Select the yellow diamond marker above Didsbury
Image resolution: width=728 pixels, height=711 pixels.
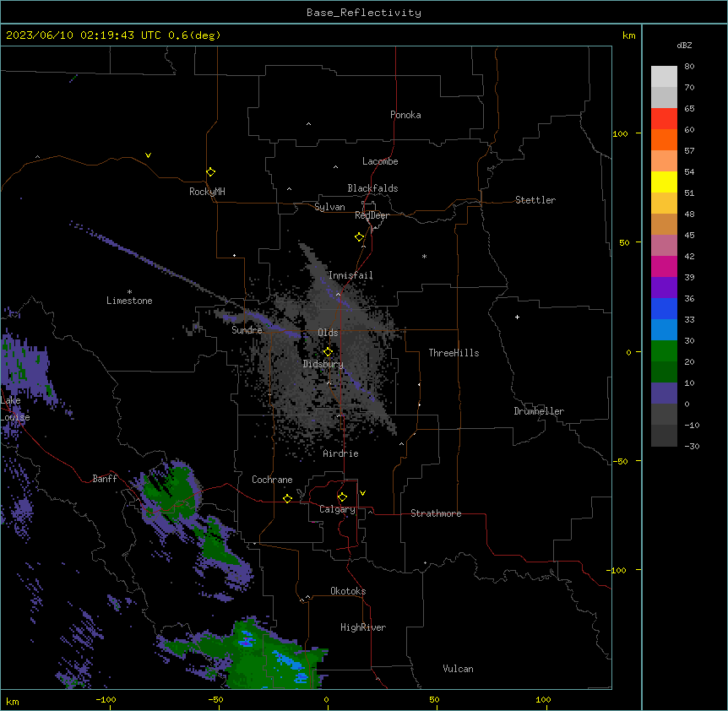328,352
